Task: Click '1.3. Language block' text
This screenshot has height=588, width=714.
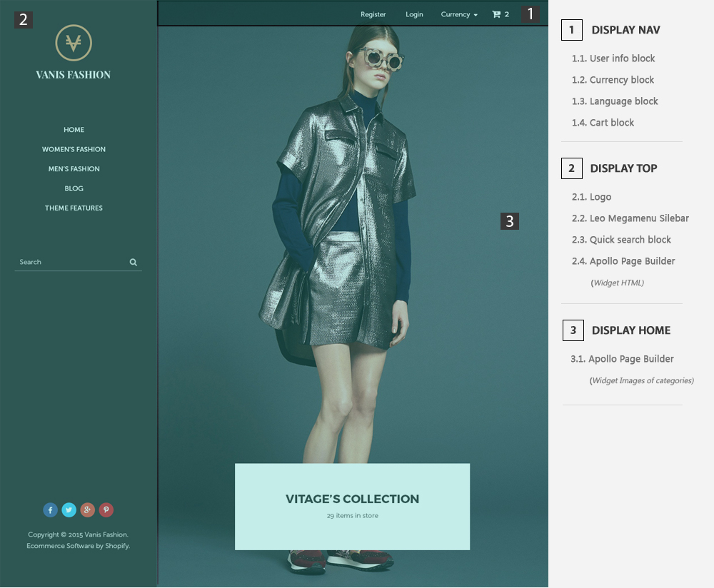Action: click(x=615, y=101)
